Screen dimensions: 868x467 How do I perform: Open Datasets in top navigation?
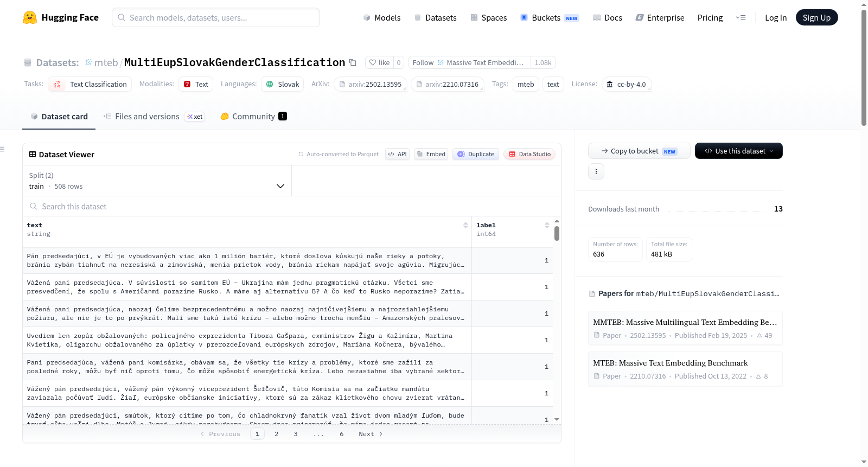point(435,17)
